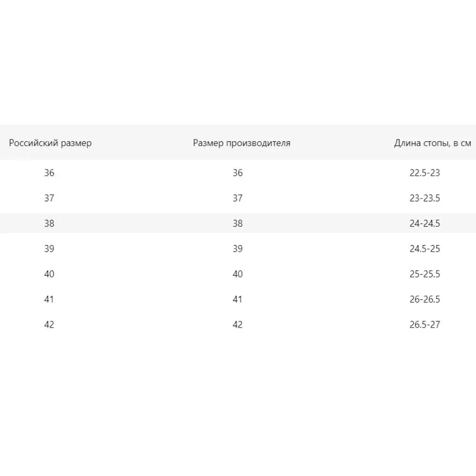Select Russian size 36 cell
The height and width of the screenshot is (476, 476).
tap(50, 173)
